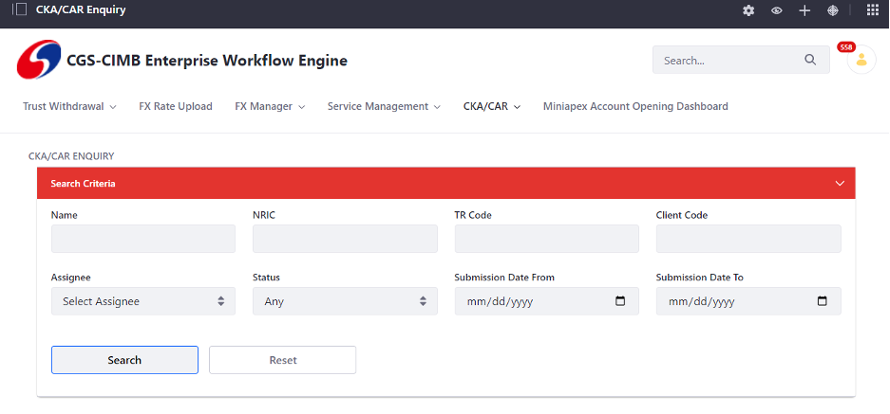Collapse the Search Criteria panel chevron
This screenshot has width=890, height=414.
pyautogui.click(x=840, y=183)
